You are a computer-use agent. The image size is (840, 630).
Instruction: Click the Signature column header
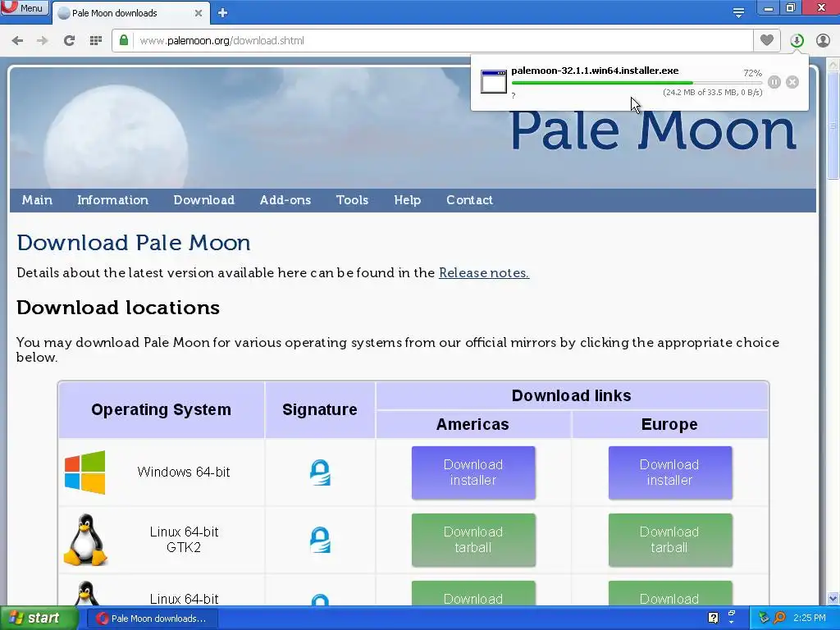[x=320, y=410]
